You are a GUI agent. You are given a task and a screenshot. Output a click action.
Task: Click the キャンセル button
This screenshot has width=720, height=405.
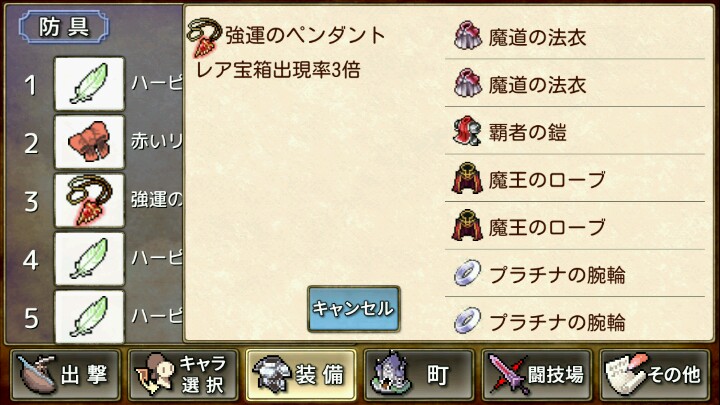click(354, 309)
